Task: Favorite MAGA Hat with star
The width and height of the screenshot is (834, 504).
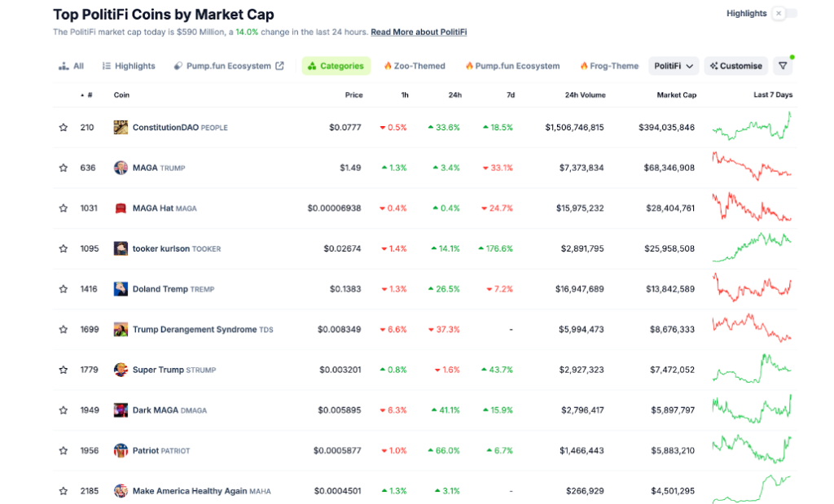Action: tap(64, 208)
